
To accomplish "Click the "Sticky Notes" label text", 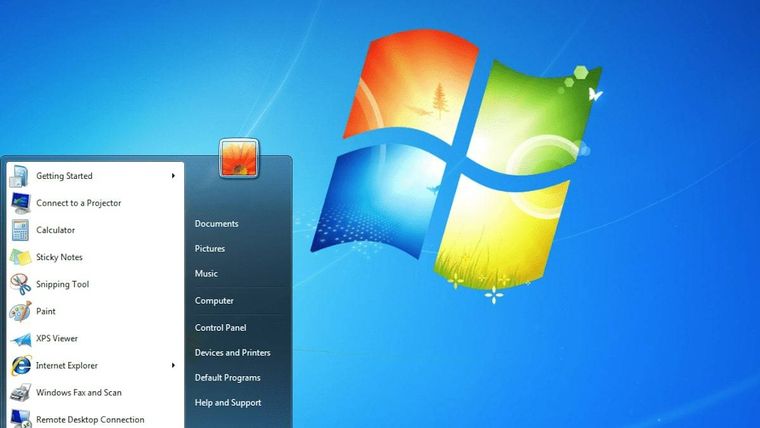I will 59,257.
